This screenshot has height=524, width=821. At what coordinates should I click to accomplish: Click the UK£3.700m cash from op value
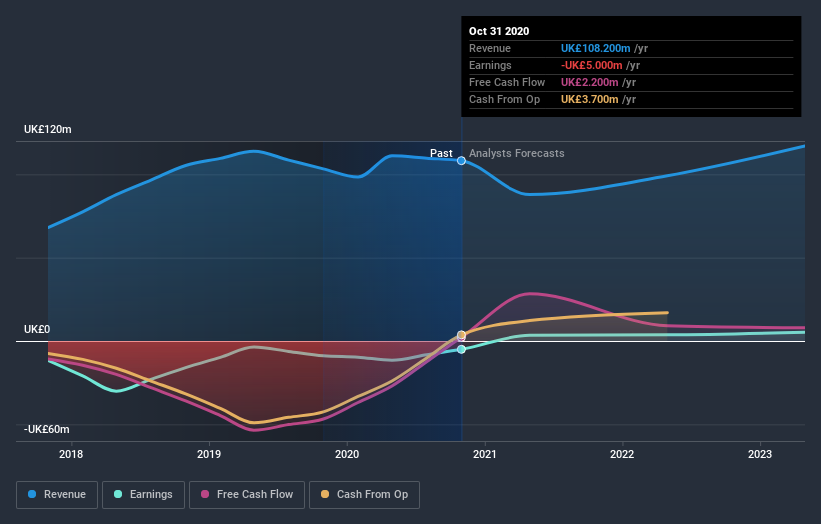point(590,99)
